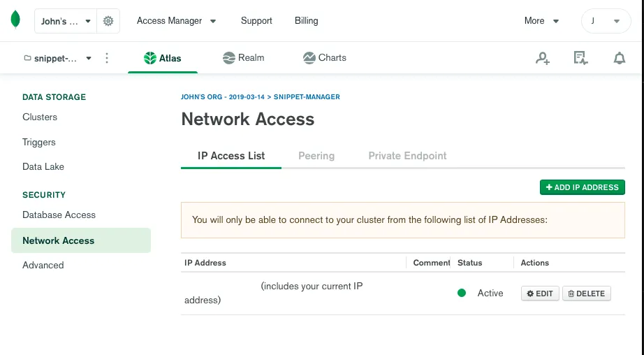This screenshot has width=644, height=355.
Task: Open the Access Manager dropdown menu
Action: [177, 21]
